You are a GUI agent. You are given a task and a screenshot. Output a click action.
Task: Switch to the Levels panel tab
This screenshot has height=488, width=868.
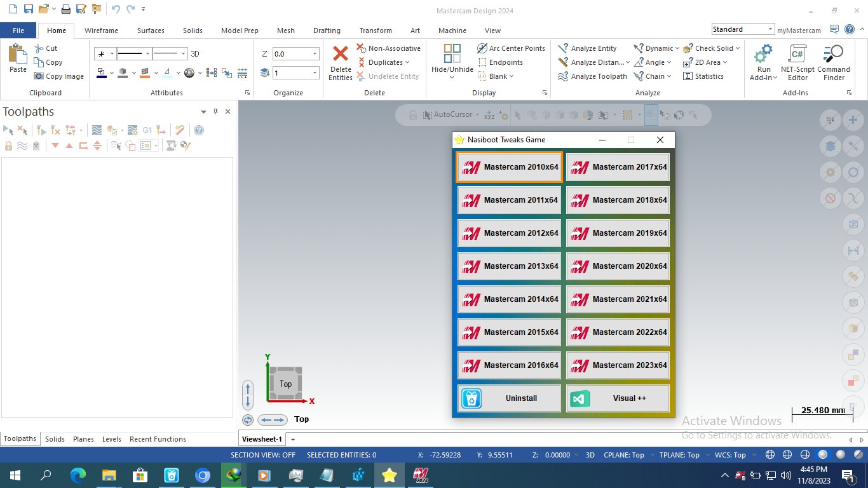[112, 439]
